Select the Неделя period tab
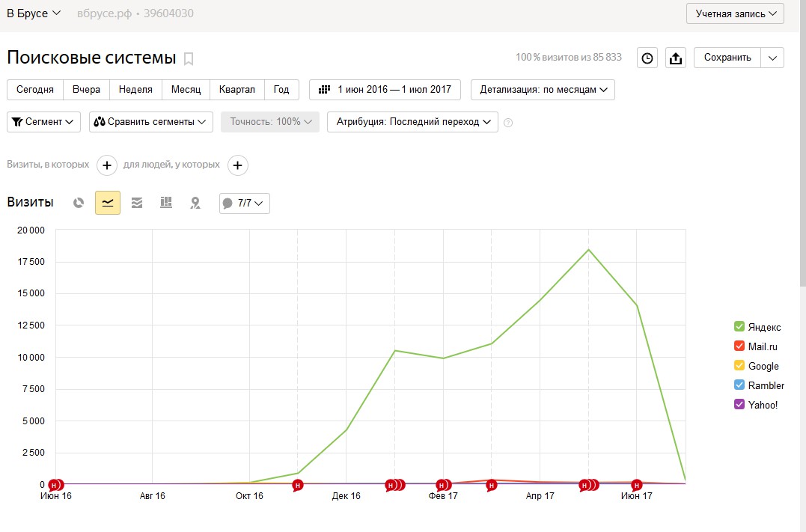 coord(135,90)
